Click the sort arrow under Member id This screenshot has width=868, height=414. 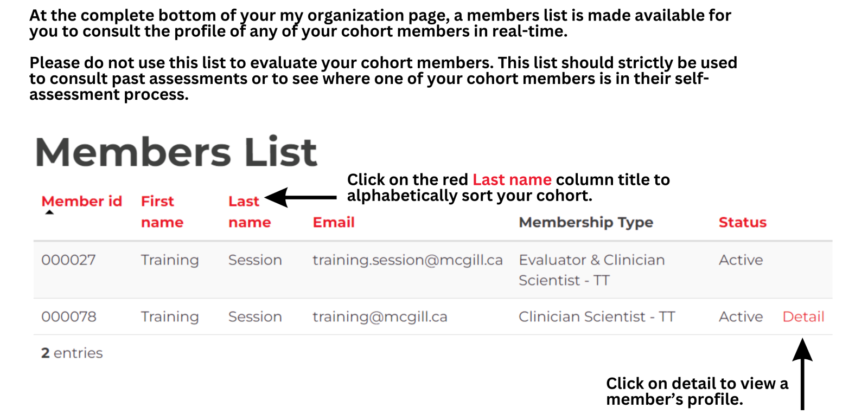(x=49, y=212)
